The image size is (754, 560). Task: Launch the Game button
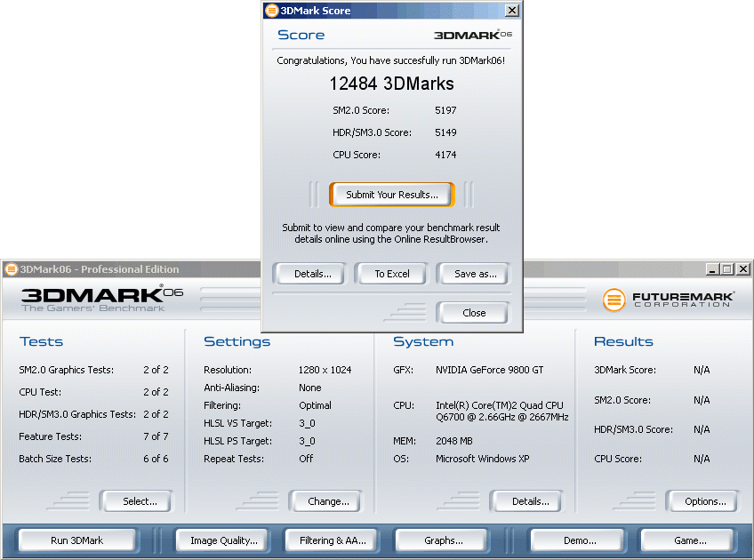click(x=690, y=540)
